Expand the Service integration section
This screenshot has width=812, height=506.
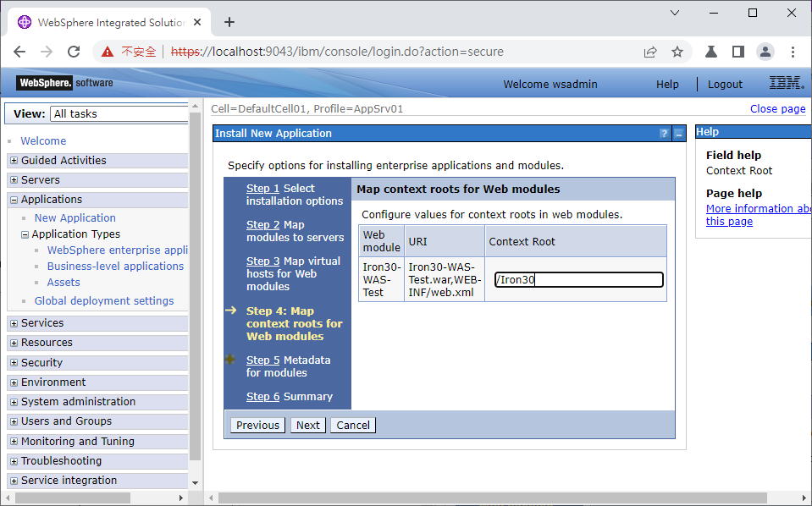click(x=14, y=481)
